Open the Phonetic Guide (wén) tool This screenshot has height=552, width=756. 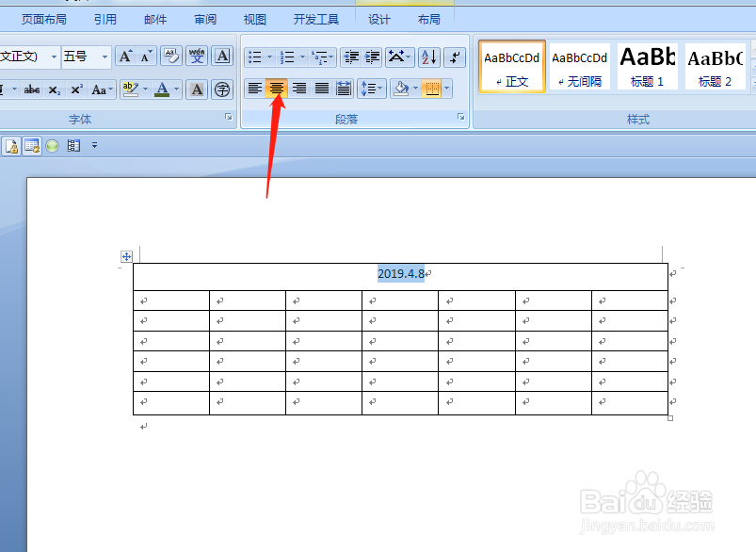pyautogui.click(x=197, y=57)
